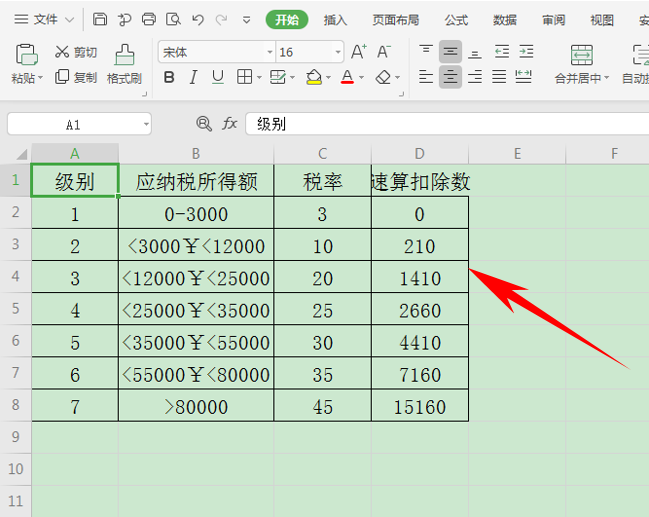
Task: Copy the selection with 复制
Action: [77, 77]
